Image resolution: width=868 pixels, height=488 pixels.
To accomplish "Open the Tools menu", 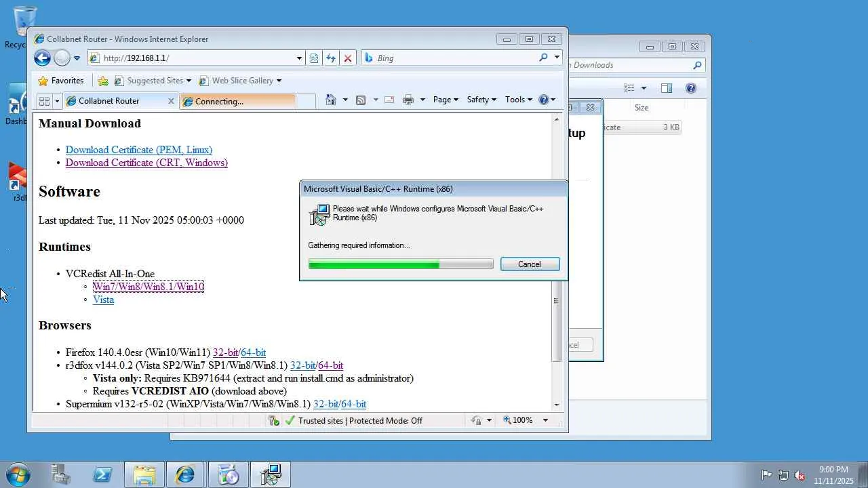I will (518, 100).
